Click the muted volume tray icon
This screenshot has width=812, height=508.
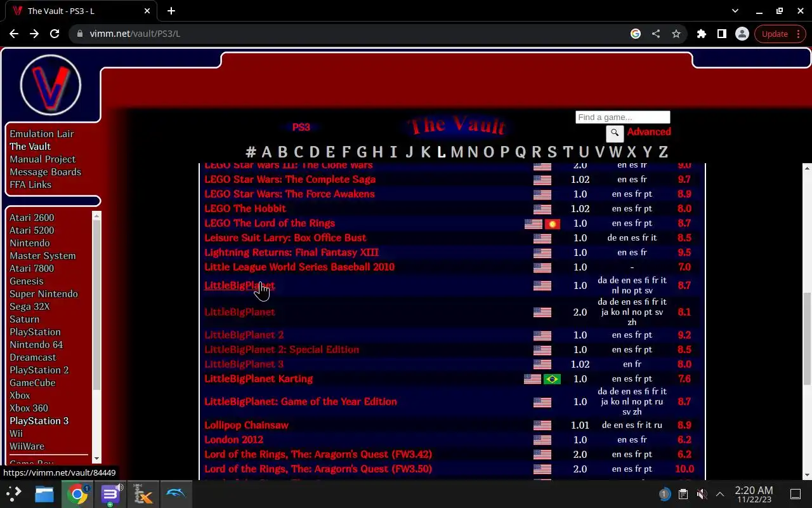pyautogui.click(x=702, y=494)
